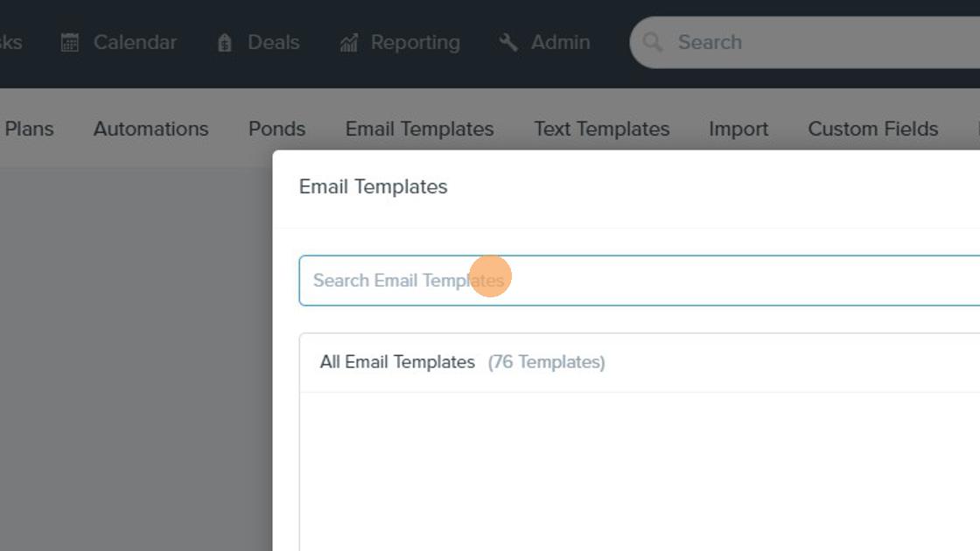980x551 pixels.
Task: Open Email Templates tab in admin bar
Action: 419,129
